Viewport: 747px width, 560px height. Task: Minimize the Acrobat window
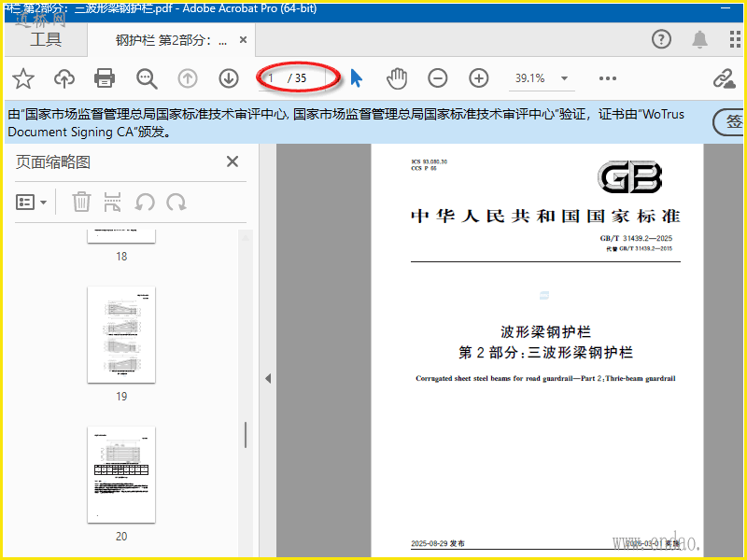click(x=726, y=8)
